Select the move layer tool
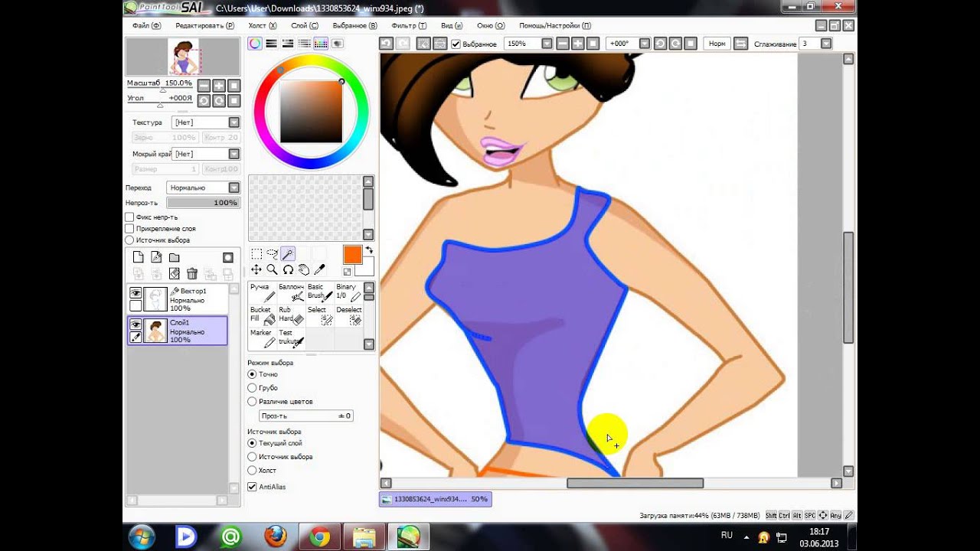This screenshot has width=980, height=551. tap(256, 269)
